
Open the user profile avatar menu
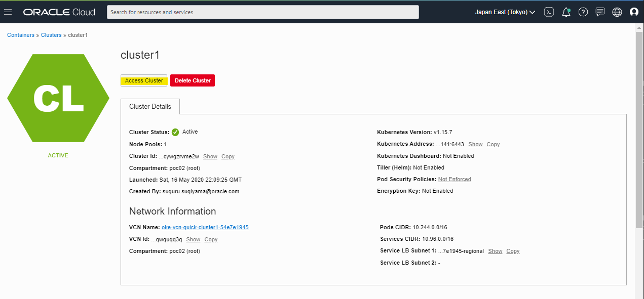(x=634, y=12)
